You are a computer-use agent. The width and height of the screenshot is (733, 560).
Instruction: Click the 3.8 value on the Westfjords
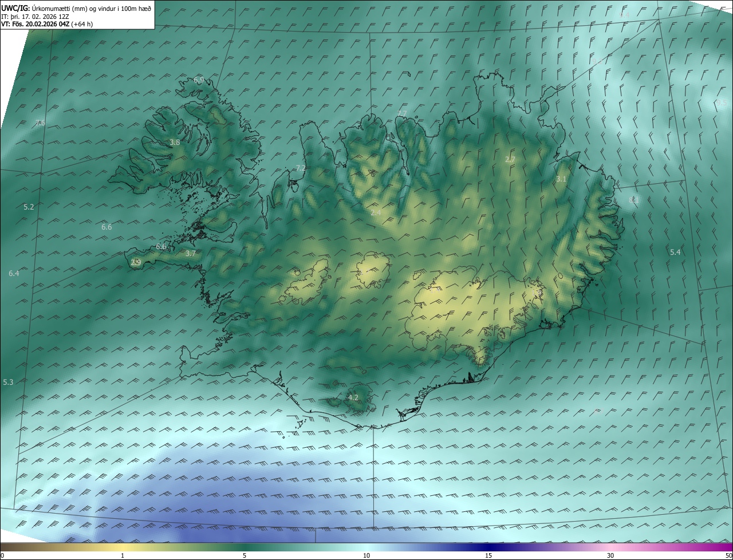click(175, 143)
